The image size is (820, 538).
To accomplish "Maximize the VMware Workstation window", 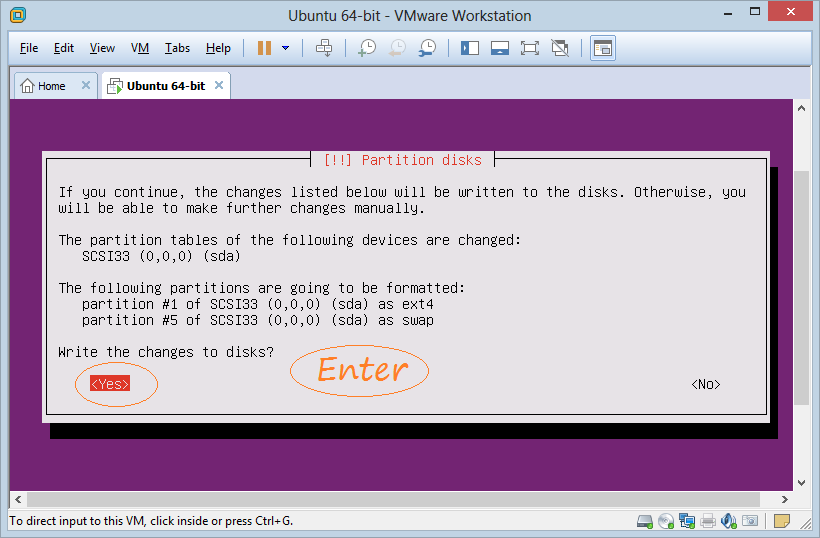I will coord(755,12).
